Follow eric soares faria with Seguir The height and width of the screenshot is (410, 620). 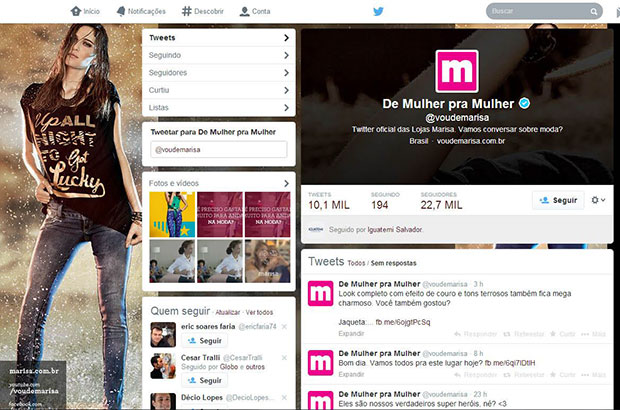click(x=204, y=340)
